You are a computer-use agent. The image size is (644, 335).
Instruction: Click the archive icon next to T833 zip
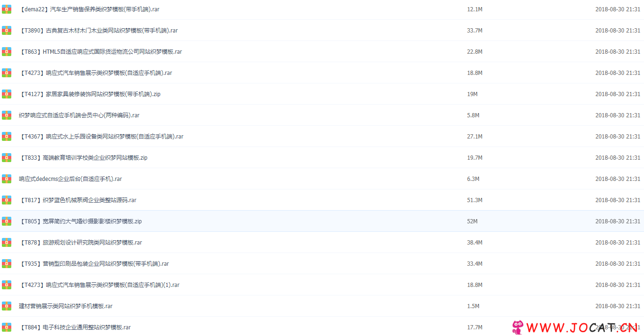coord(7,158)
